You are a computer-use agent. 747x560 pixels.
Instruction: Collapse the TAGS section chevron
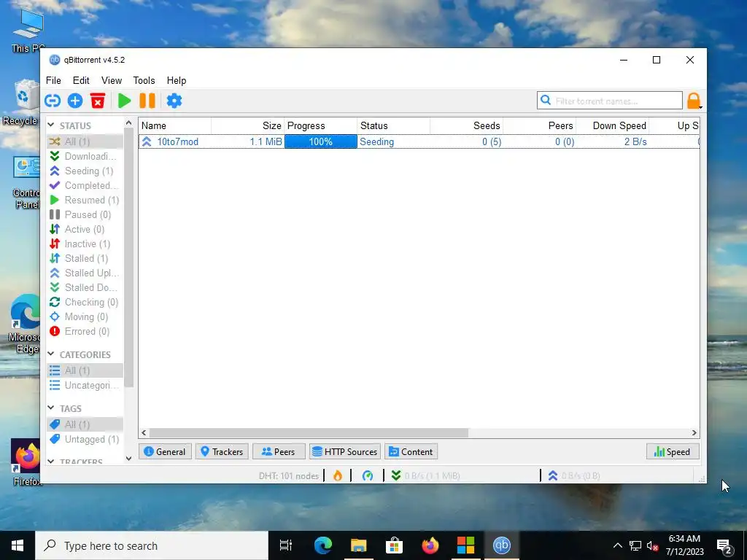pyautogui.click(x=51, y=408)
